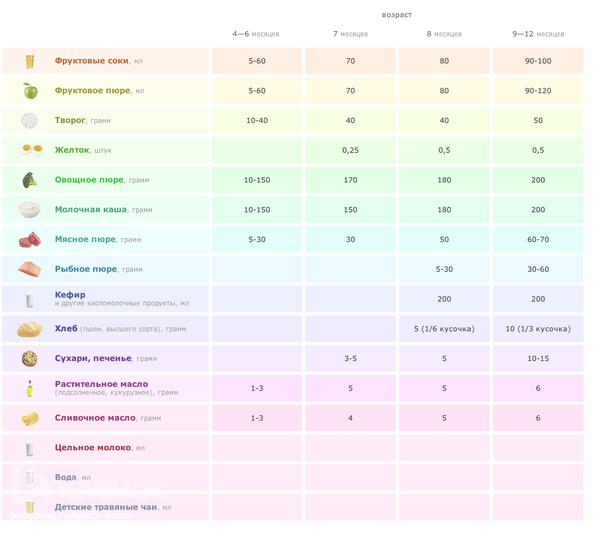600x533 pixels.
Task: Click the vegetable oil bottle icon
Action: click(x=29, y=388)
